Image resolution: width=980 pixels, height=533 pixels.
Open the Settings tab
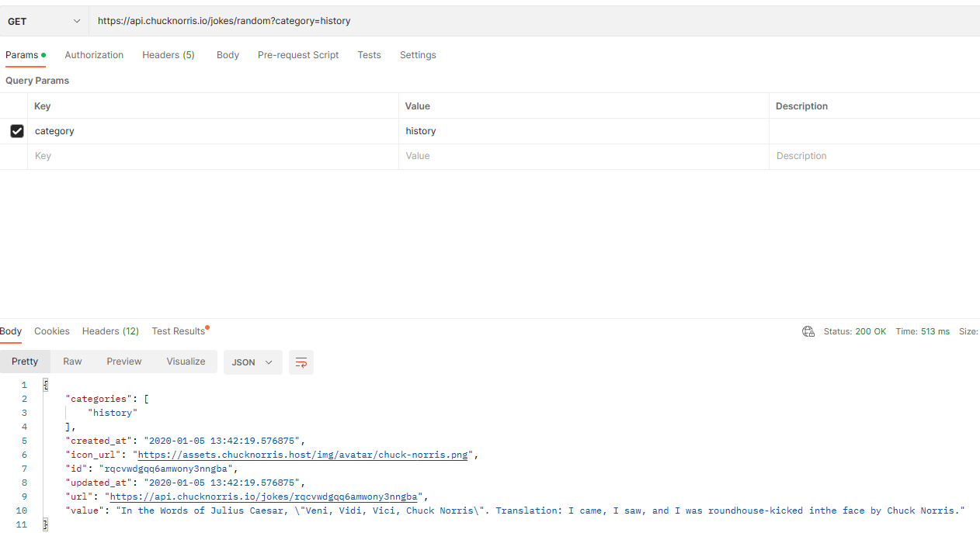(x=418, y=55)
